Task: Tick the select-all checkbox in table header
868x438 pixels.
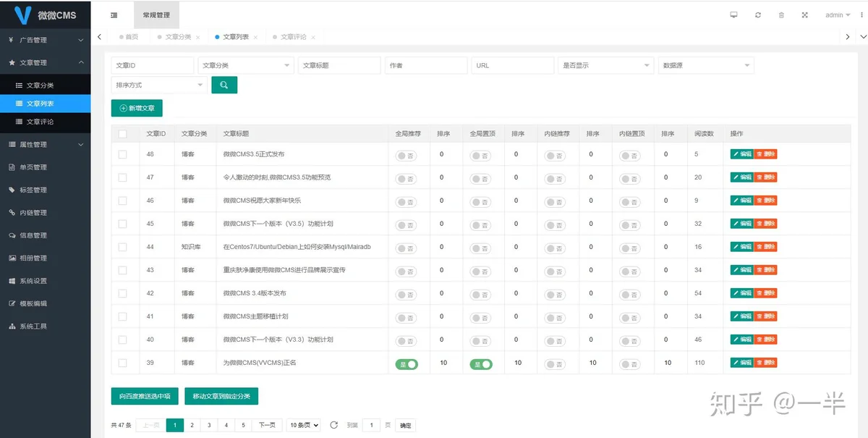Action: [x=122, y=134]
